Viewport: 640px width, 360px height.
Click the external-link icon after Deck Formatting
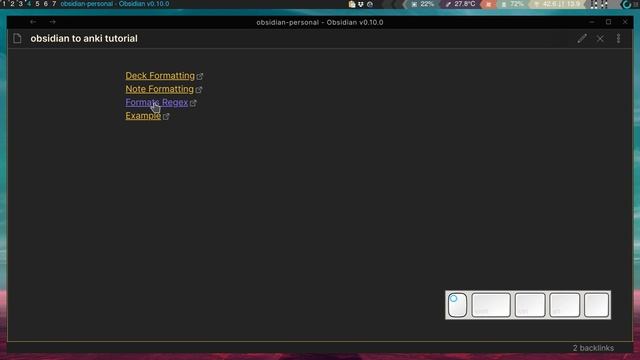[x=200, y=76]
